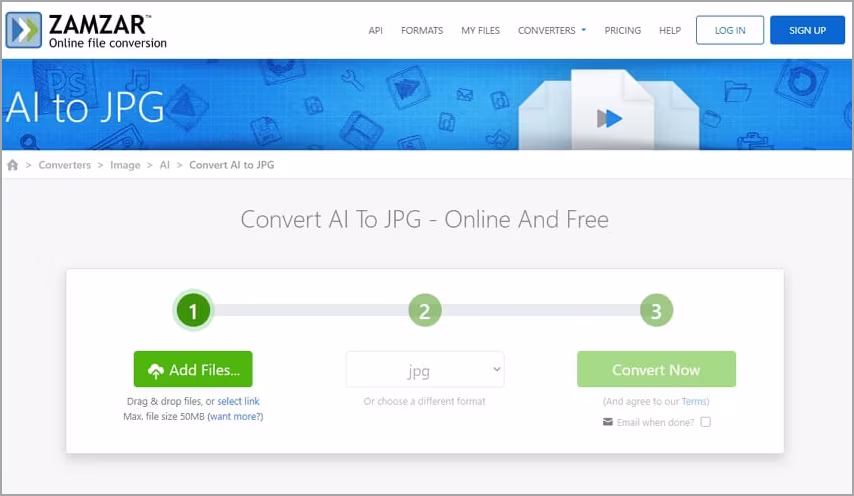The image size is (854, 496).
Task: Expand the Converters menu arrow
Action: coord(584,30)
